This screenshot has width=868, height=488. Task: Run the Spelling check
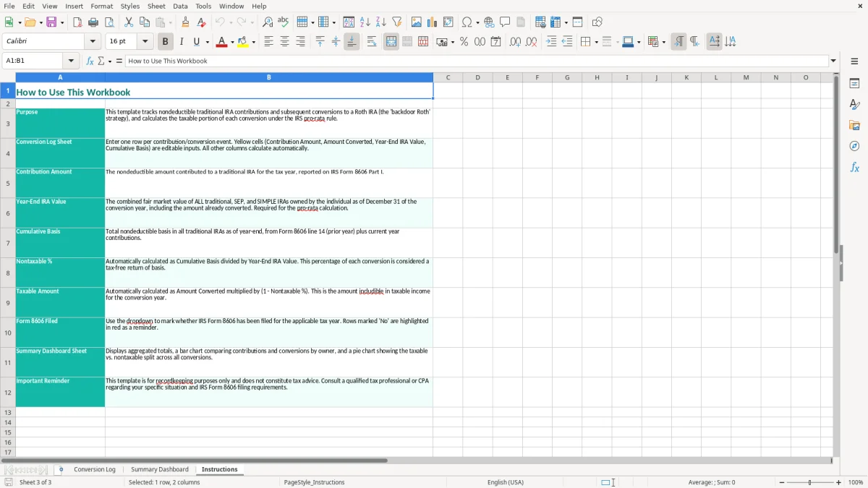coord(284,22)
